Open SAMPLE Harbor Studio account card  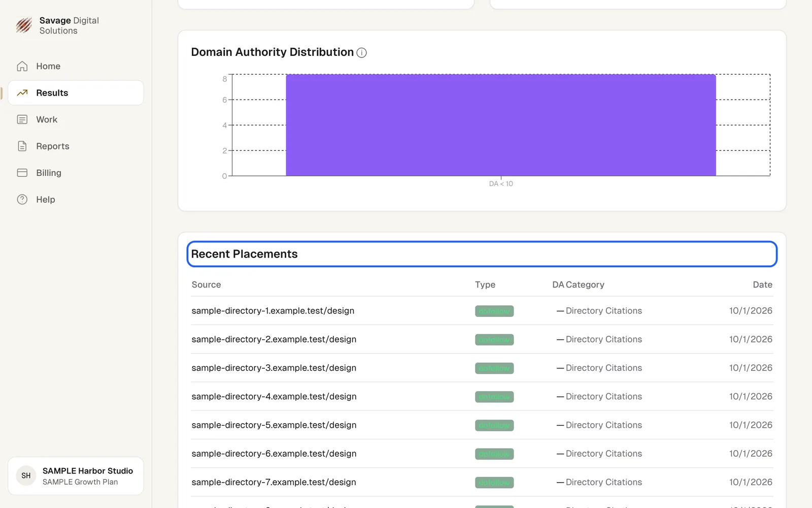76,476
